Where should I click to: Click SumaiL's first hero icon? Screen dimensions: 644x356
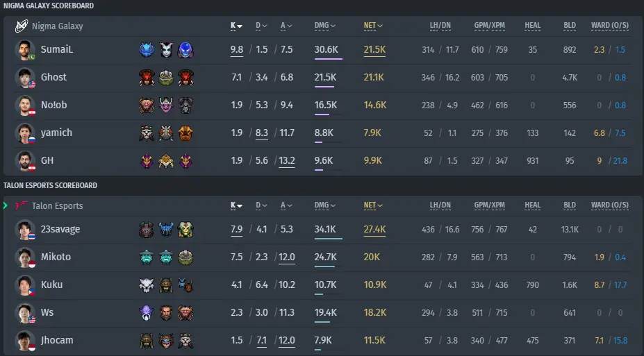147,50
